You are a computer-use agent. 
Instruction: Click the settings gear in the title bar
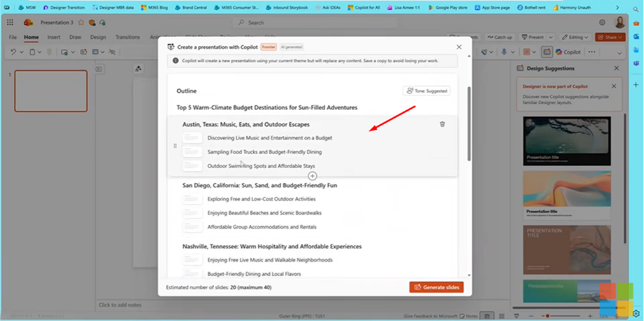pos(602,22)
